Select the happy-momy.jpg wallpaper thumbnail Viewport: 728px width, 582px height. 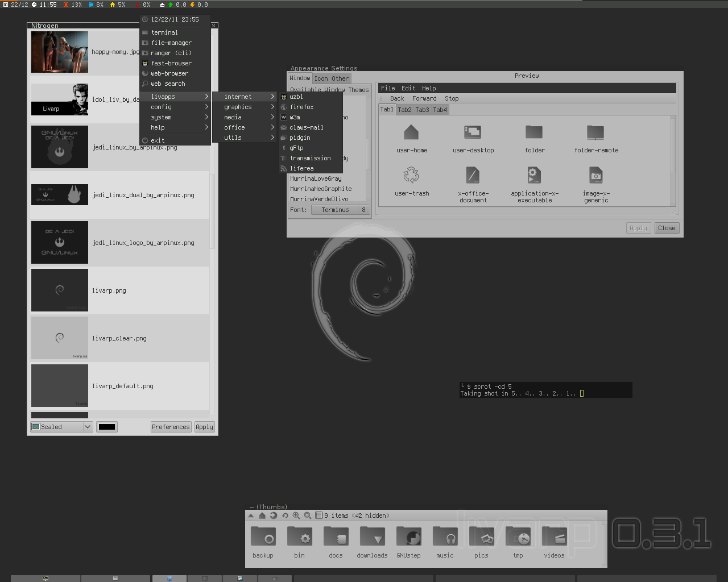(60, 52)
